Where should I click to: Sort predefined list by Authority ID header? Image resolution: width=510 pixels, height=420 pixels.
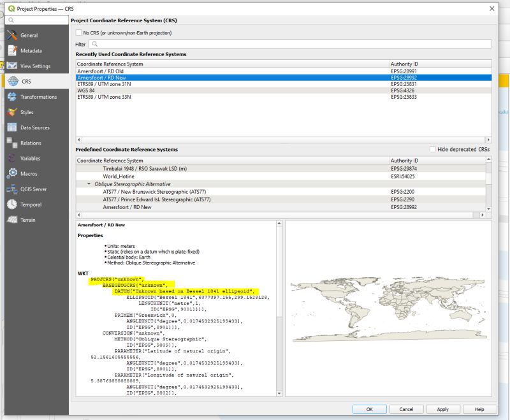click(x=437, y=161)
